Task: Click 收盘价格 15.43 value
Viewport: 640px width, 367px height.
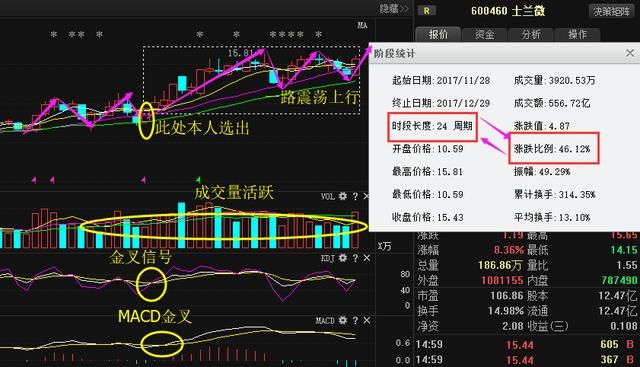Action: point(428,218)
